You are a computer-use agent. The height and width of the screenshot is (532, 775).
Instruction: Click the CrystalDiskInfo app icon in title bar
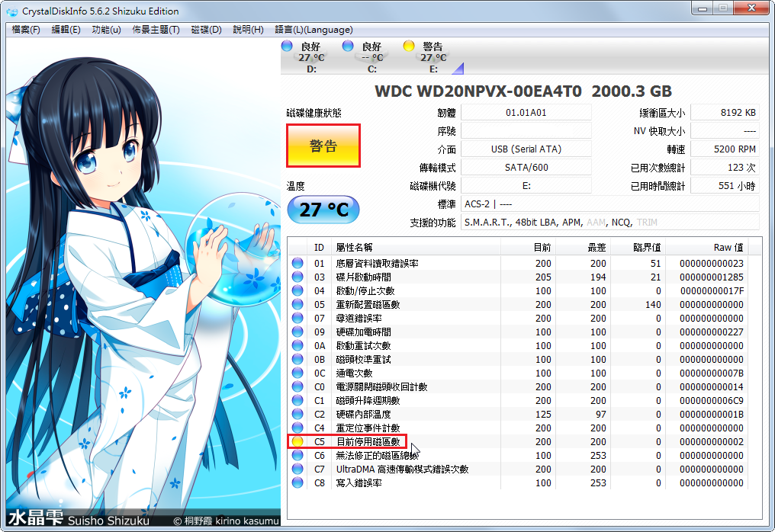point(12,11)
